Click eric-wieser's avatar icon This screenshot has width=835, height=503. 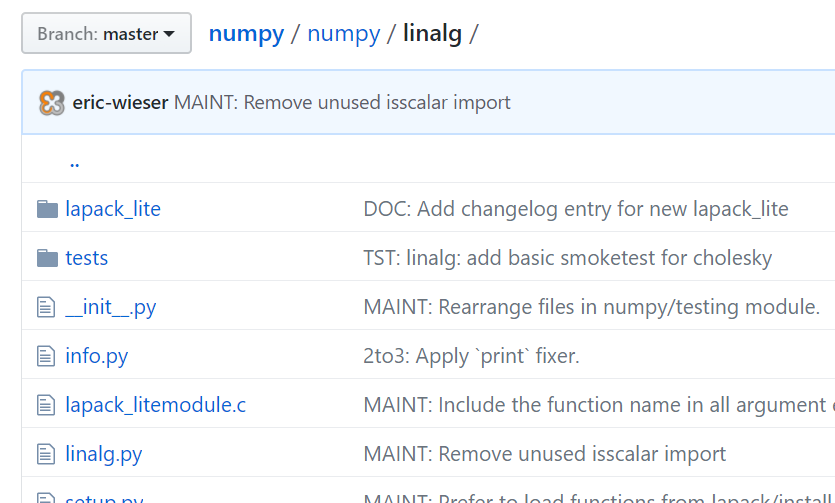(52, 103)
